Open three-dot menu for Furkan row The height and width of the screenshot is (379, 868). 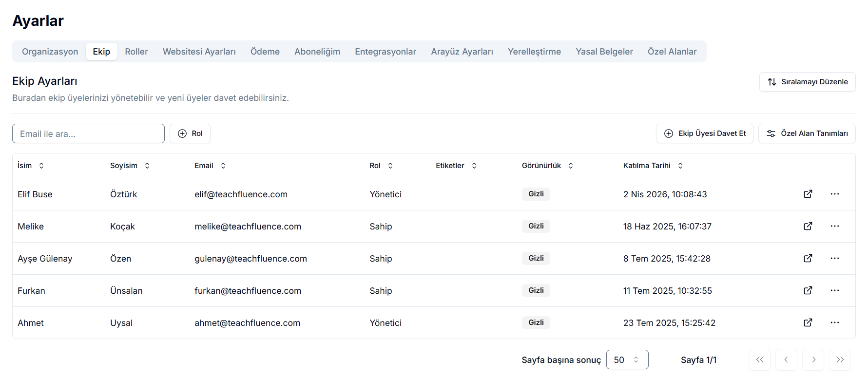click(x=834, y=290)
